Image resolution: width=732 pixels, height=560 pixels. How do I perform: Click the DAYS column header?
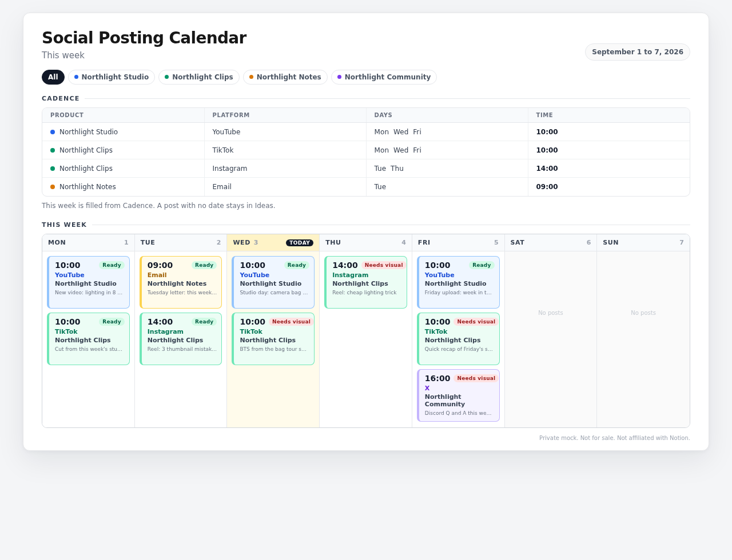[x=447, y=115]
